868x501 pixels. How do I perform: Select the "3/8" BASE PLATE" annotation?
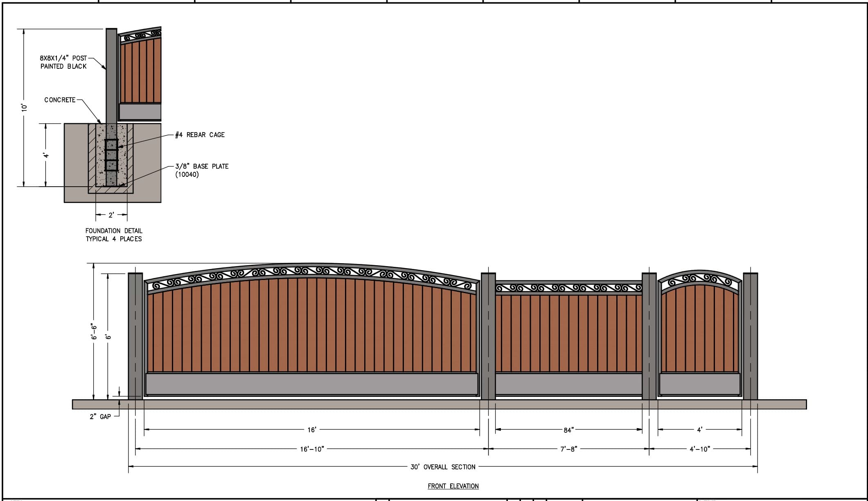(x=202, y=166)
